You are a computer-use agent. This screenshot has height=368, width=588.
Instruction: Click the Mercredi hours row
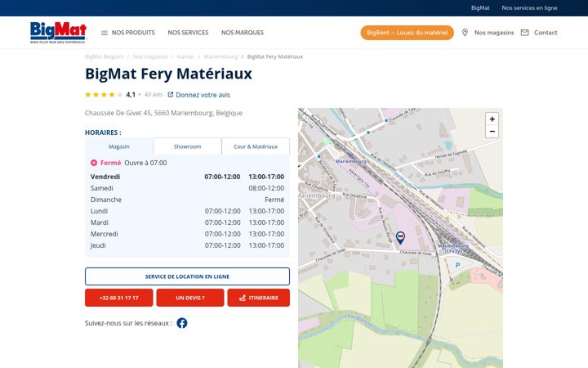[187, 234]
